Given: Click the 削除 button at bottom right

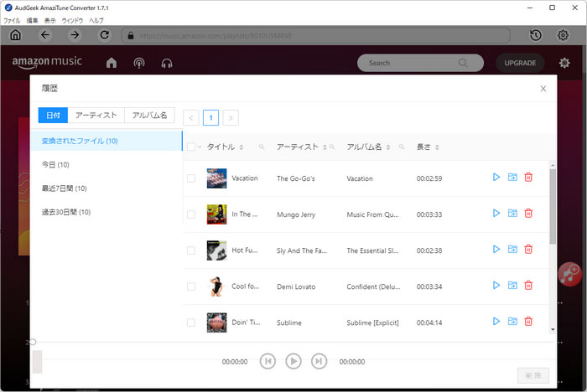Looking at the screenshot, I should [533, 375].
